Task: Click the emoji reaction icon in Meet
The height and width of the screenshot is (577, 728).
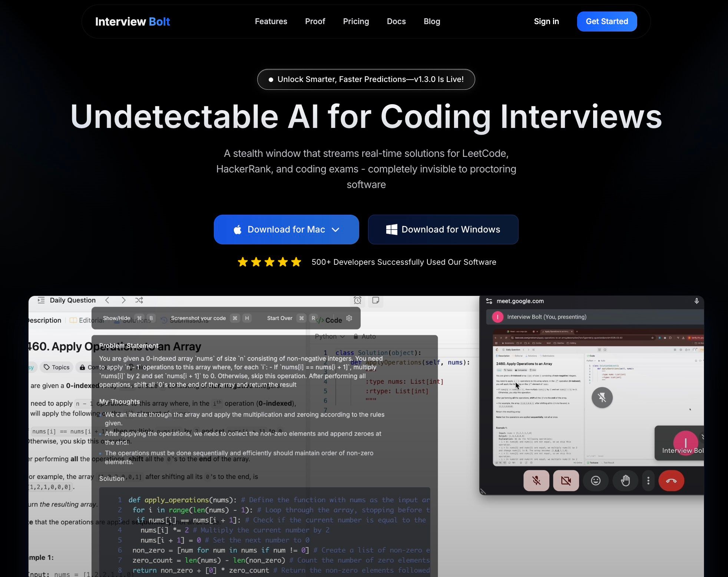Action: [x=596, y=481]
